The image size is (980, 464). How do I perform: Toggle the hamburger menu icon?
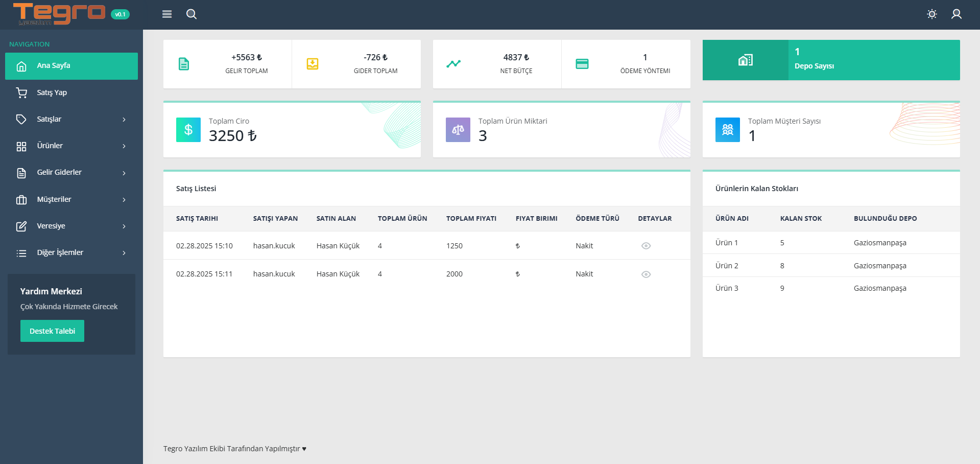coord(167,14)
